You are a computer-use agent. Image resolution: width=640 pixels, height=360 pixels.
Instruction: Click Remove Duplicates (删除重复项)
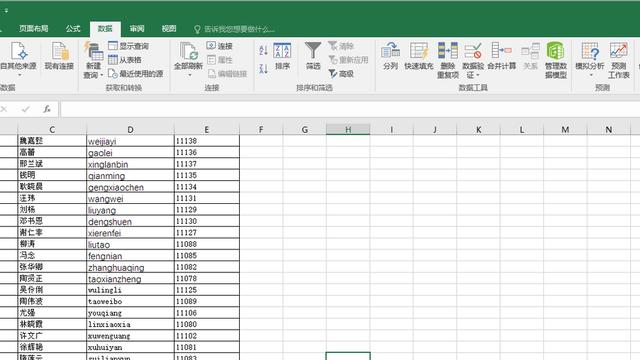coord(448,60)
